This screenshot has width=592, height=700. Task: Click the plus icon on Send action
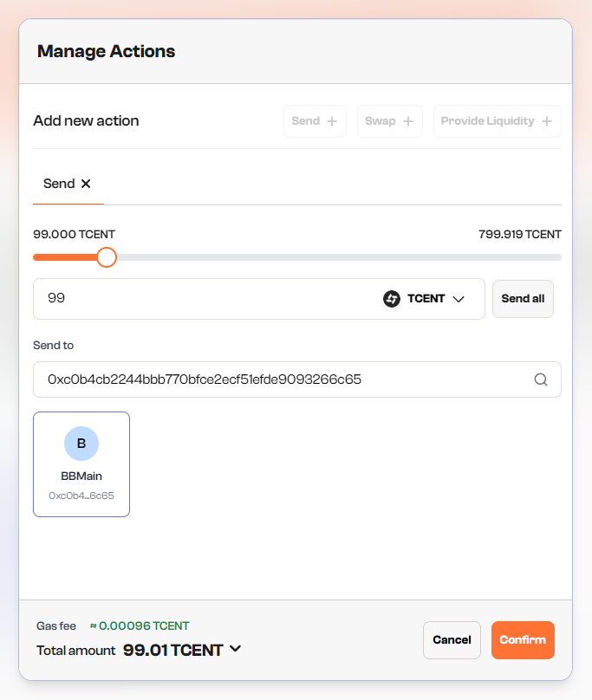pyautogui.click(x=332, y=121)
